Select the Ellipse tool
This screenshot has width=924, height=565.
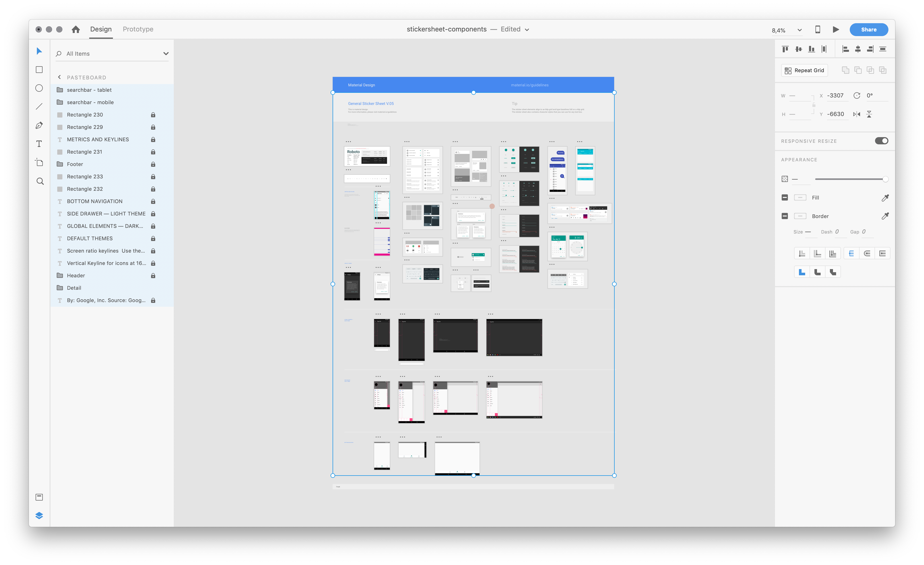click(39, 88)
